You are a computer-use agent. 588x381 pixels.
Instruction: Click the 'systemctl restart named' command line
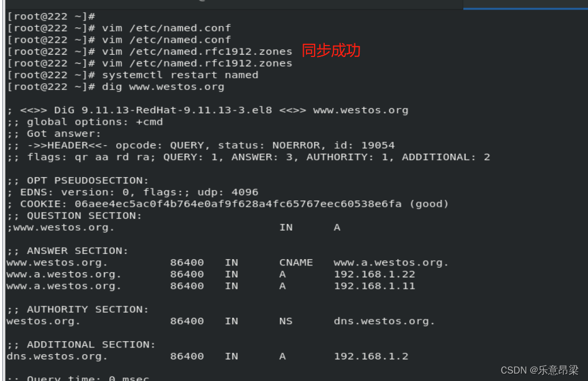(133, 75)
